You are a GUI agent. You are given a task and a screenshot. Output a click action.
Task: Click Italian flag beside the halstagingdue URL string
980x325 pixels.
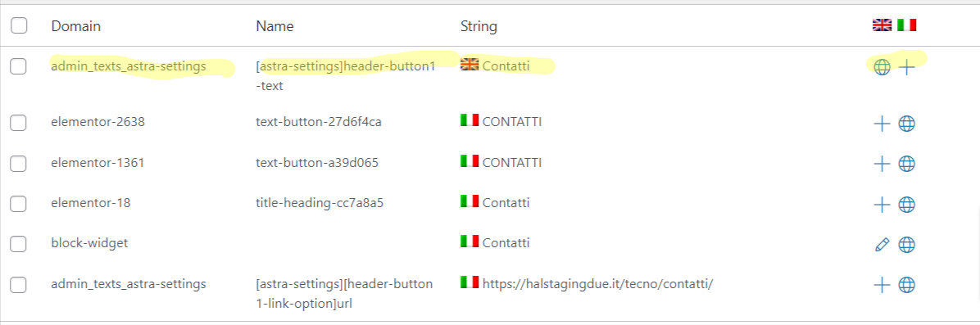tap(470, 282)
